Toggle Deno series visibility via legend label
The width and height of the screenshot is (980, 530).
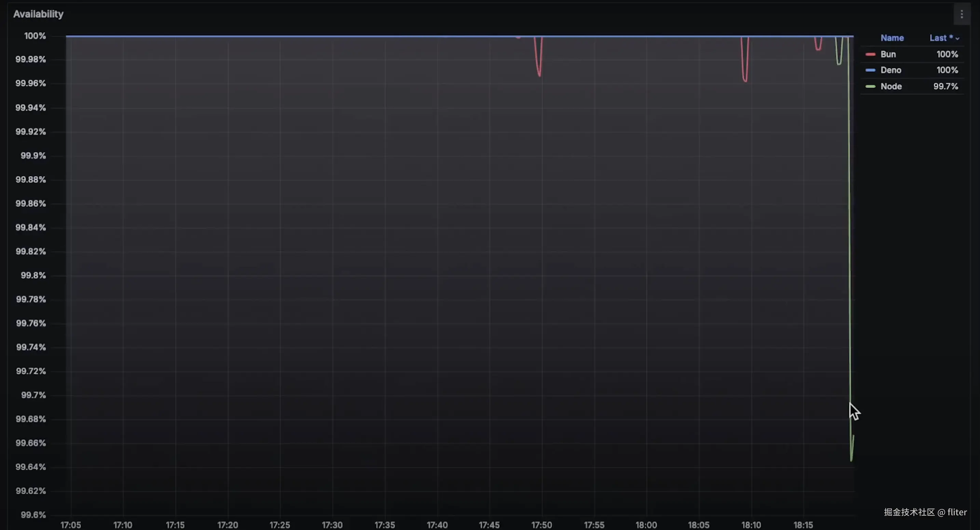click(890, 70)
